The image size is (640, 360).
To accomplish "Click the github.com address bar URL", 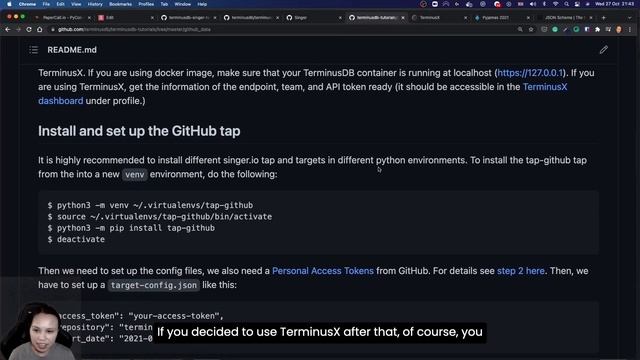I will [135, 29].
